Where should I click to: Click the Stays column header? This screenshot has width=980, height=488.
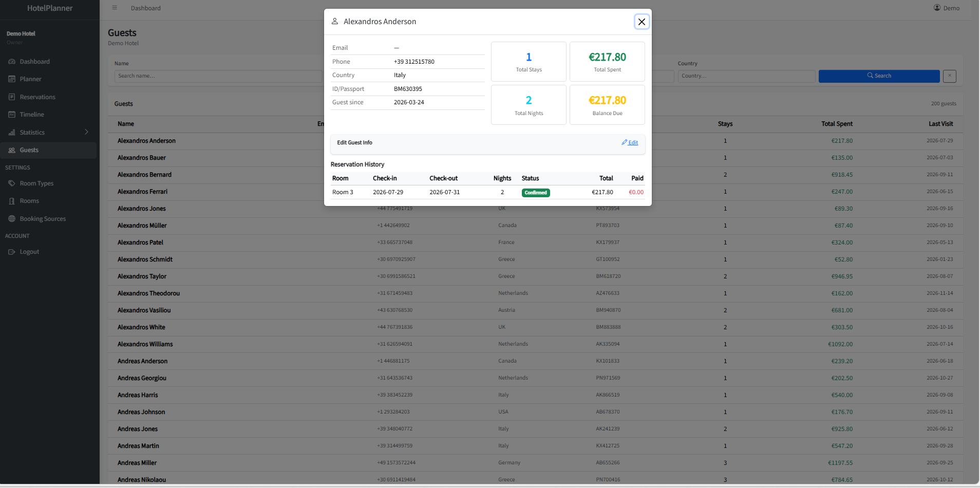point(725,124)
